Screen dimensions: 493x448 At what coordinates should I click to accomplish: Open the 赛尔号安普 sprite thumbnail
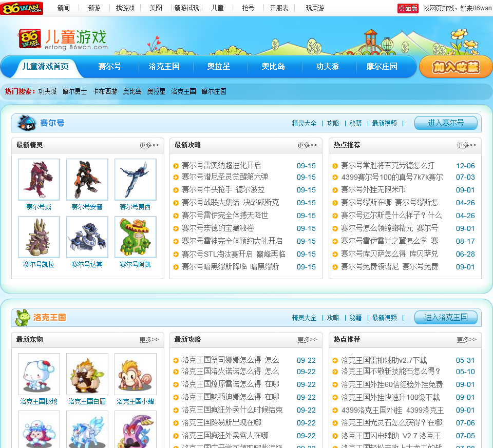tap(87, 180)
